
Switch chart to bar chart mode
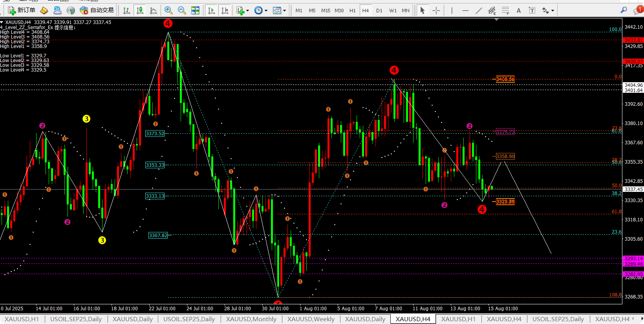point(126,11)
